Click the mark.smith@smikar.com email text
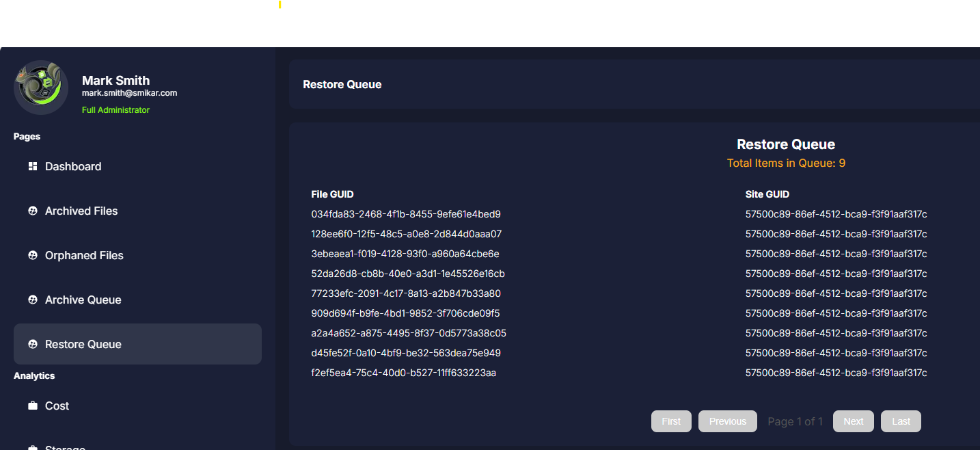 point(129,93)
